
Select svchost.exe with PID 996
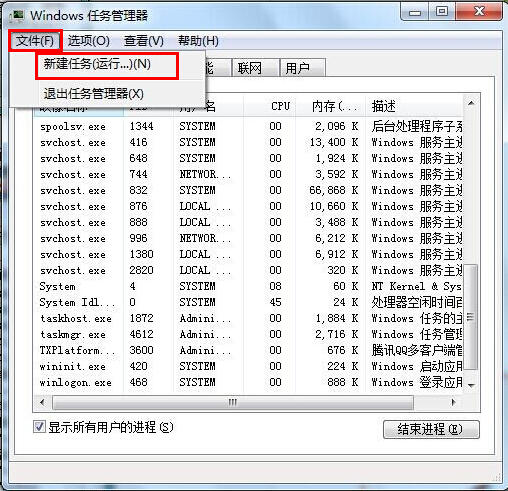coord(248,238)
